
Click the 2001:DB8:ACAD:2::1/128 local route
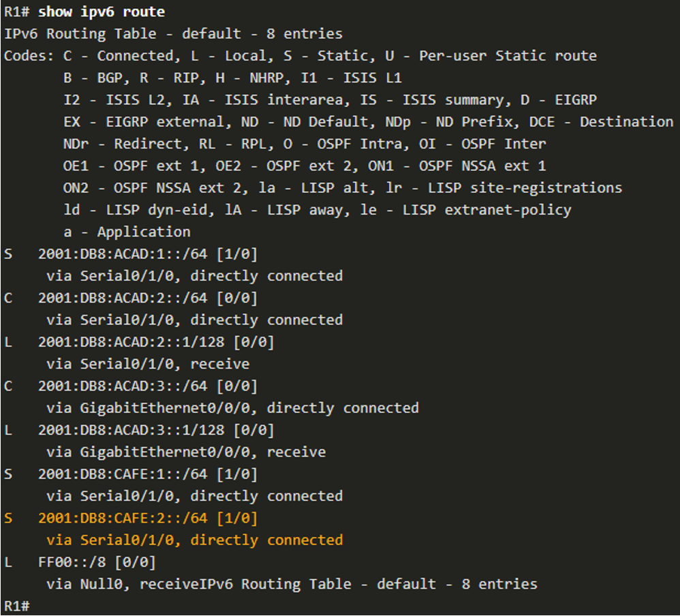[139, 342]
